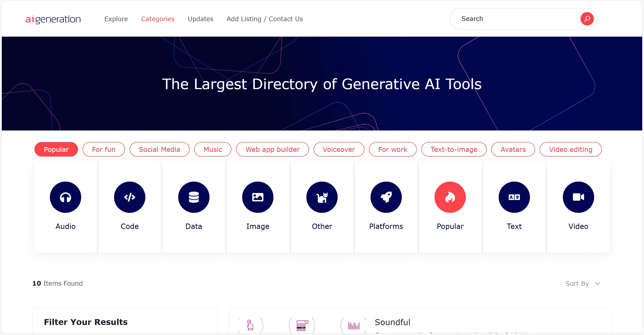Select the For fun filter pill
Viewport: 644px width, 335px height.
point(104,149)
